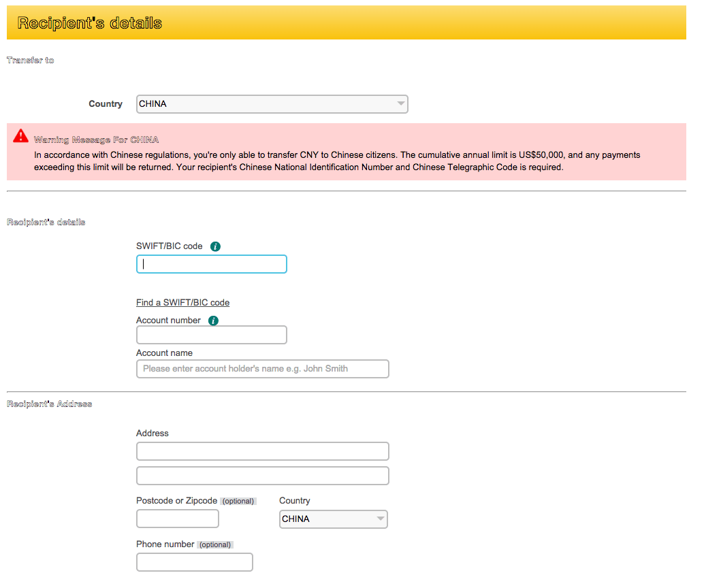
Task: Click into the Account number field
Action: [x=211, y=335]
